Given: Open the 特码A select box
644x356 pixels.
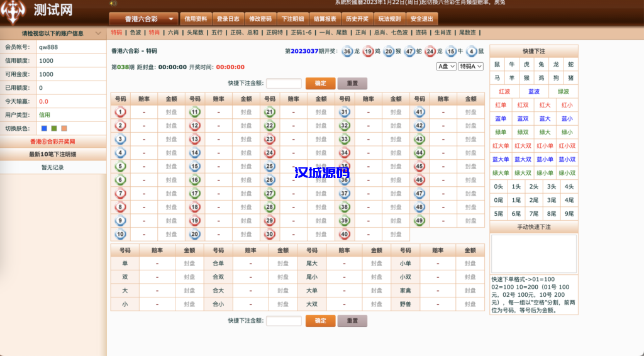Looking at the screenshot, I should click(x=470, y=66).
